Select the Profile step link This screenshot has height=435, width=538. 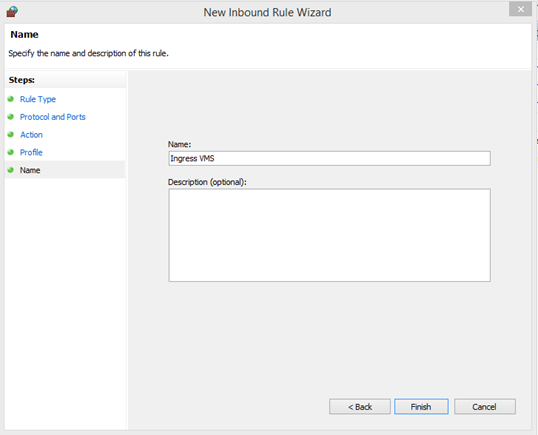(31, 152)
